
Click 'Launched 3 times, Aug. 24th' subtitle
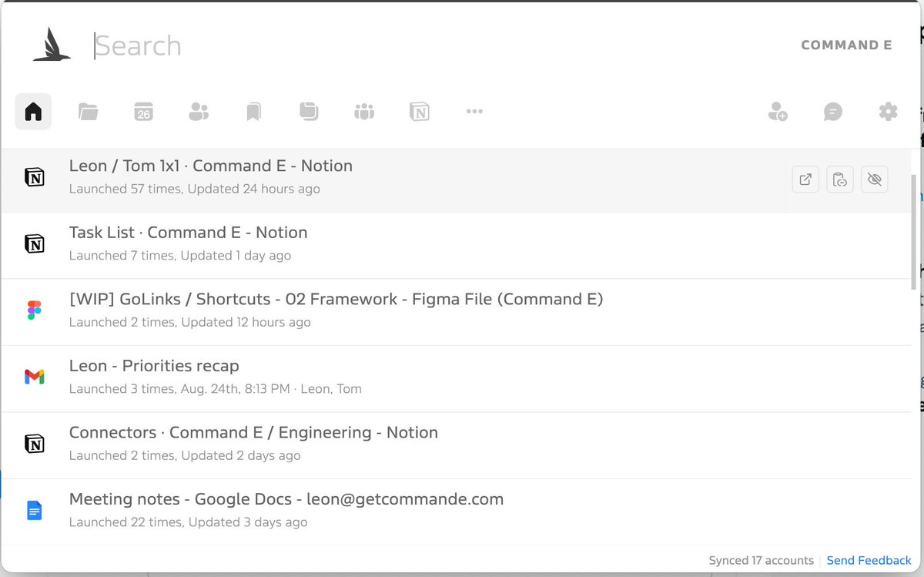coord(215,388)
